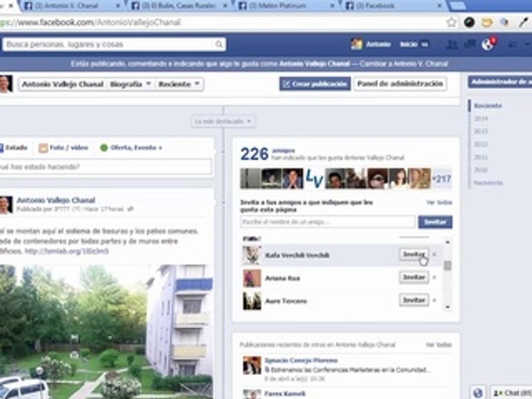The height and width of the screenshot is (399, 532).
Task: Click Crear publicación button
Action: 315,84
